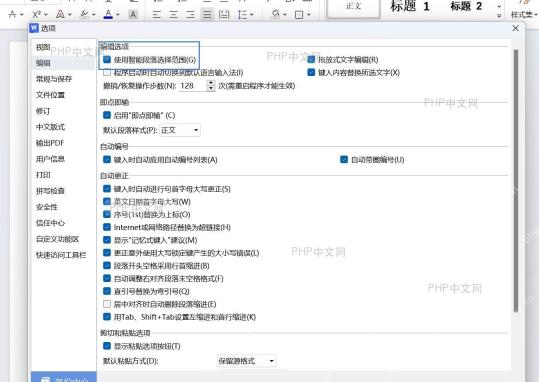Select 输出PDF in options sidebar

(50, 143)
